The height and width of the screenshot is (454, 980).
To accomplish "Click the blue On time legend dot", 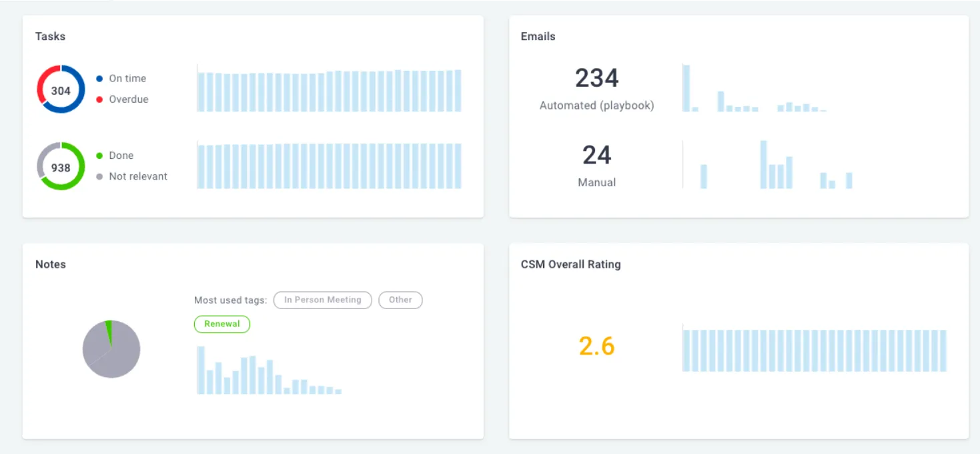I will pyautogui.click(x=99, y=78).
